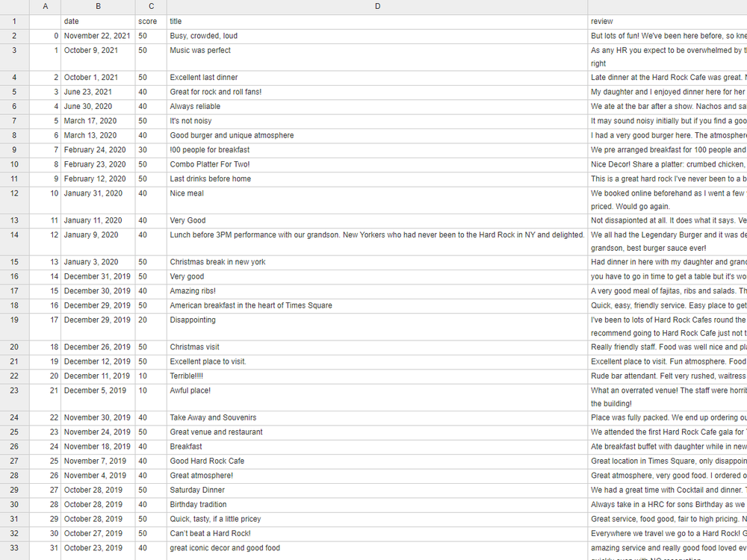Click 'Combo Platter For Two!' cell
Image resolution: width=747 pixels, height=560 pixels.
click(x=210, y=164)
